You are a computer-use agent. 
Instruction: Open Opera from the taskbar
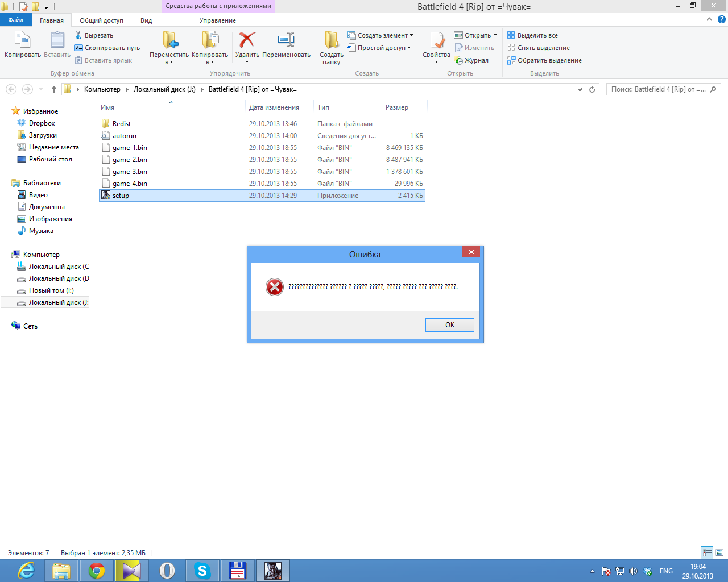(x=167, y=571)
